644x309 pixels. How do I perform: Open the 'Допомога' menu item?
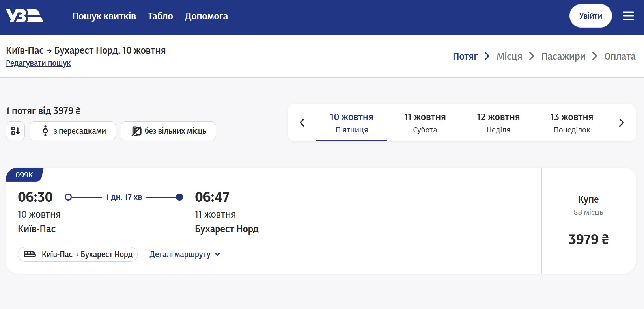coord(206,16)
